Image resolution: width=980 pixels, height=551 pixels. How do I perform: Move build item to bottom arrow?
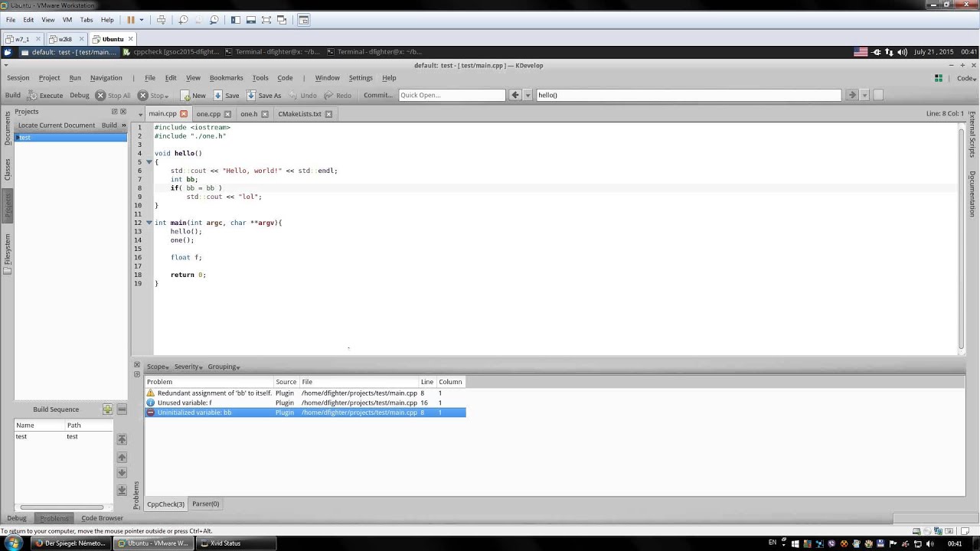(122, 490)
